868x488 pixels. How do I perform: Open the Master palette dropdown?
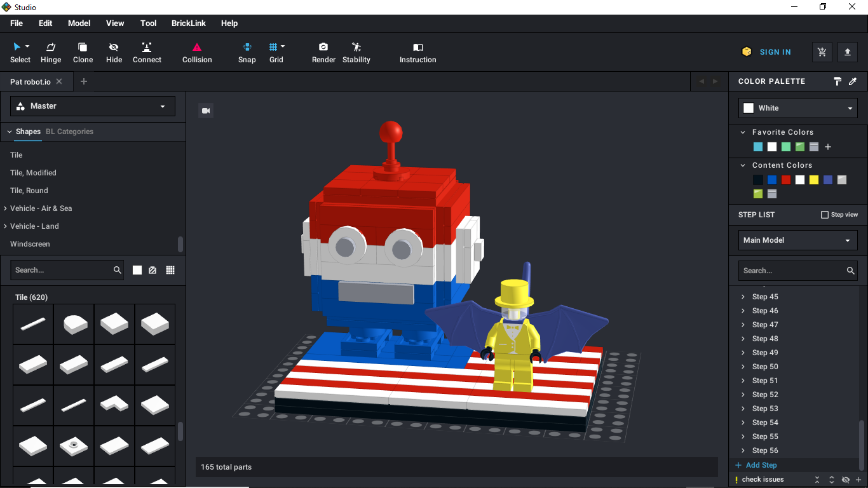point(93,106)
